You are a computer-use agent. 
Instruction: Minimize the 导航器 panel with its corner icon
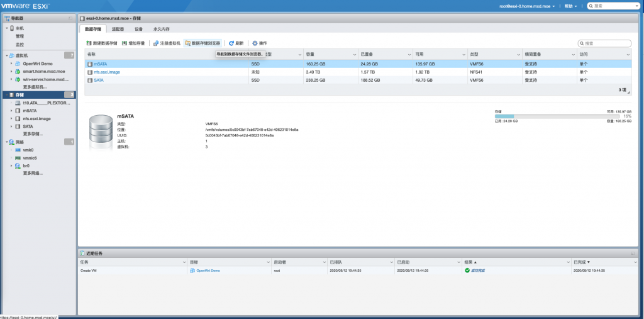click(70, 18)
